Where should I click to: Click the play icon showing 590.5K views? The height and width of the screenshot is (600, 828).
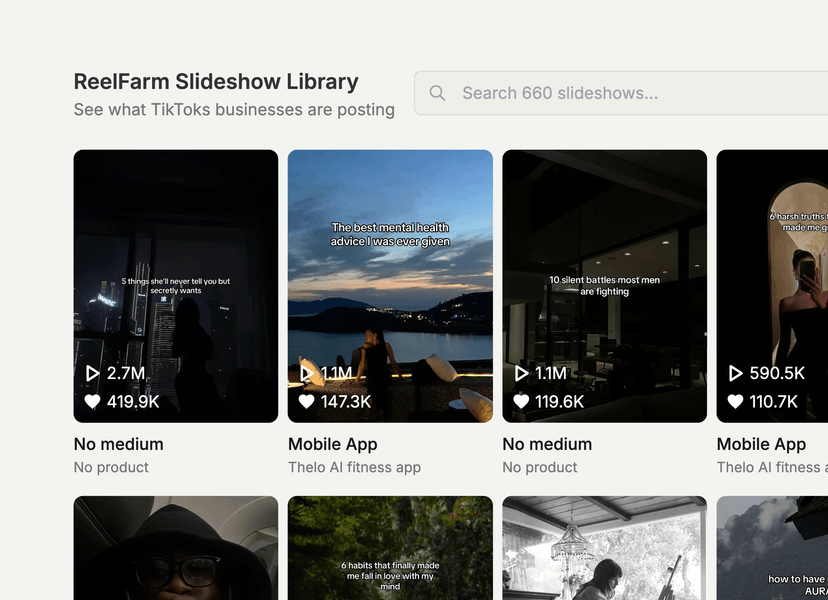tap(735, 372)
